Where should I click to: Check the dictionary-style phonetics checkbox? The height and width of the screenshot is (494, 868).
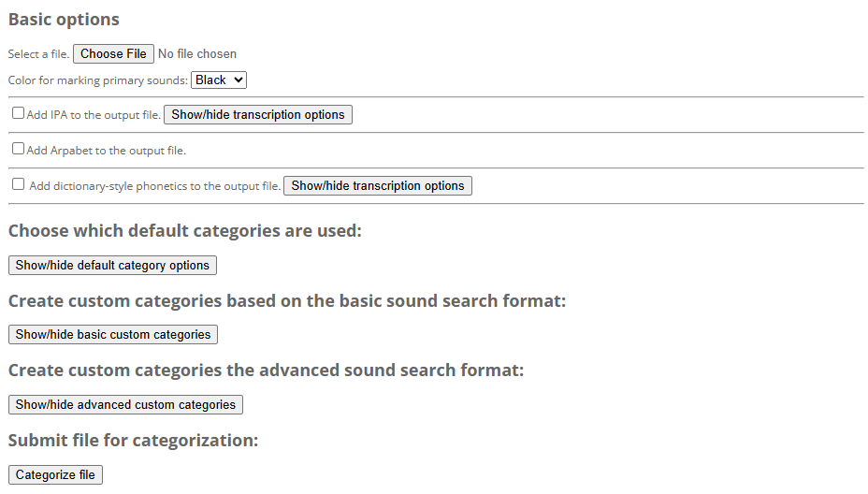19,184
